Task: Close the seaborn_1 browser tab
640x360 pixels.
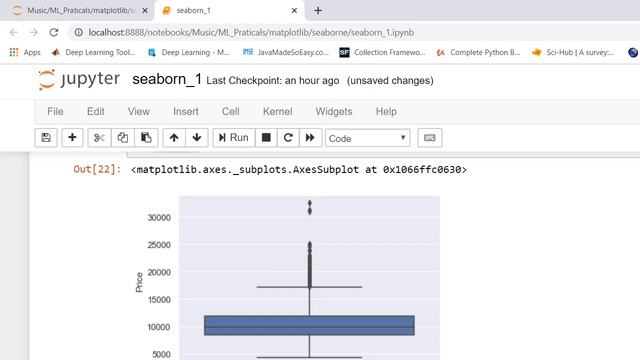Action: (294, 11)
